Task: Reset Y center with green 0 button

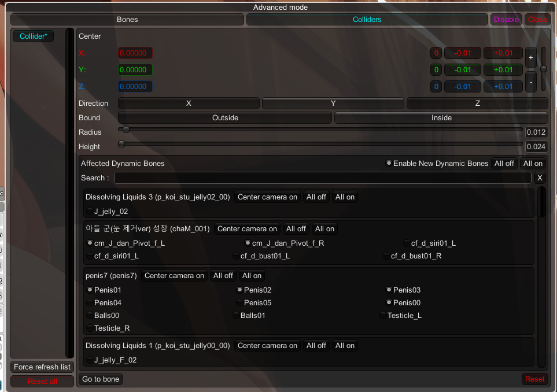Action: [x=436, y=70]
